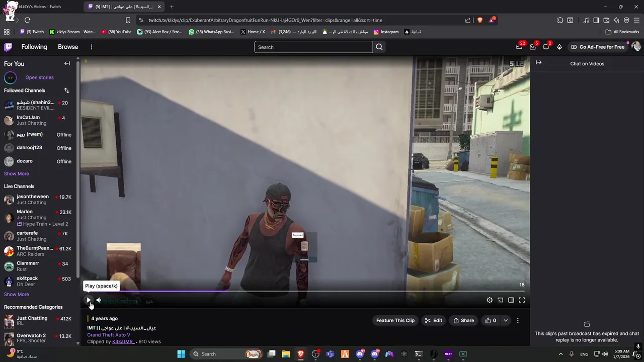The image size is (644, 362).
Task: Open All Bookmarks folder
Action: tap(622, 32)
